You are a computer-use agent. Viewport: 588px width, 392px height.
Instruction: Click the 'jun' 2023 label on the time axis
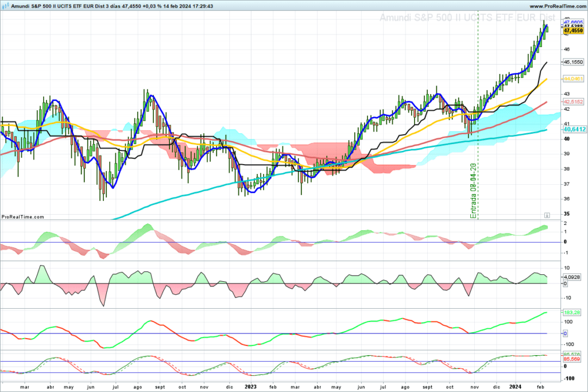(361, 387)
